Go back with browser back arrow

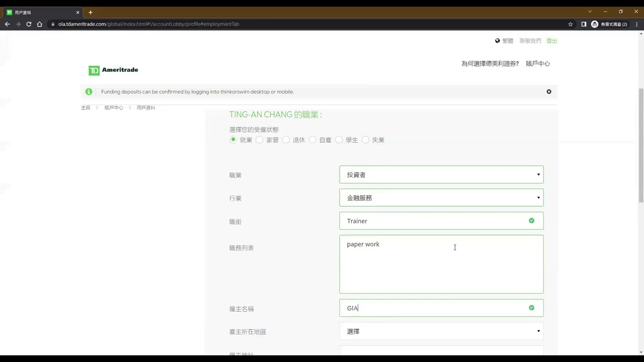click(7, 24)
